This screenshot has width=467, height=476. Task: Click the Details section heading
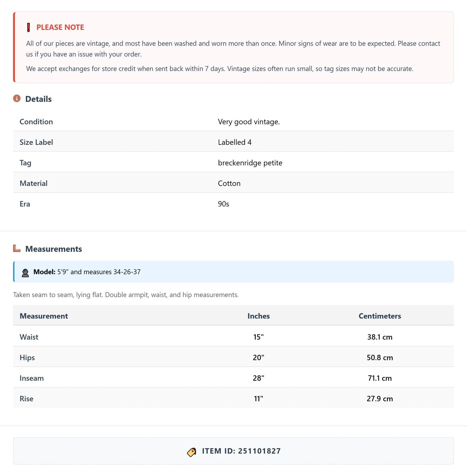(38, 99)
